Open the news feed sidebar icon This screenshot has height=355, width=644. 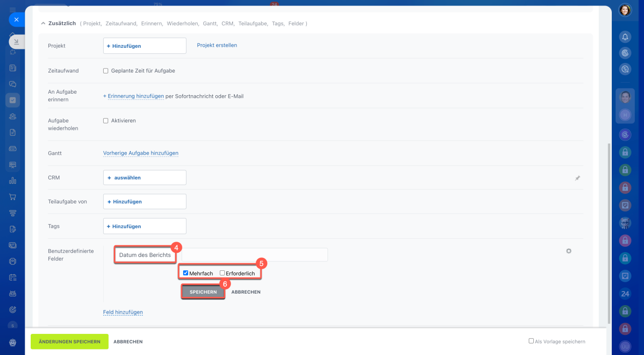pos(13,67)
